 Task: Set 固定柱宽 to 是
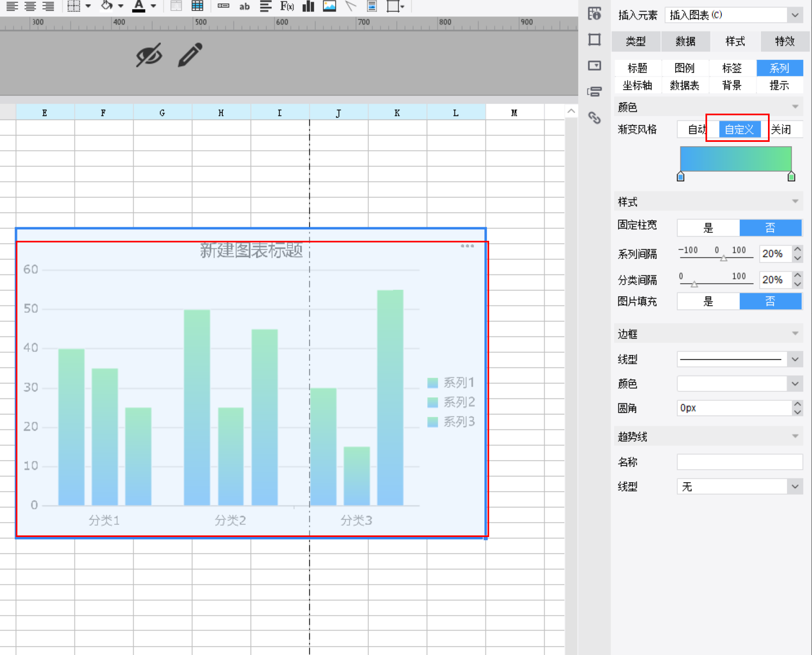coord(708,228)
